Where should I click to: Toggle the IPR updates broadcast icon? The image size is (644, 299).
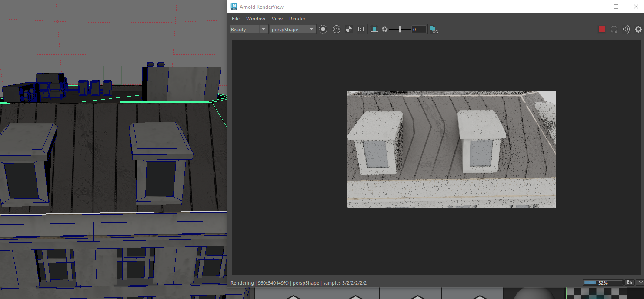pos(626,29)
